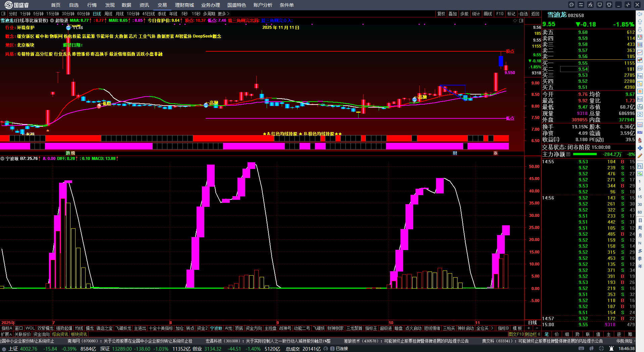Select the 笔 tick detail tab
The height and width of the screenshot is (352, 644).
click(546, 334)
